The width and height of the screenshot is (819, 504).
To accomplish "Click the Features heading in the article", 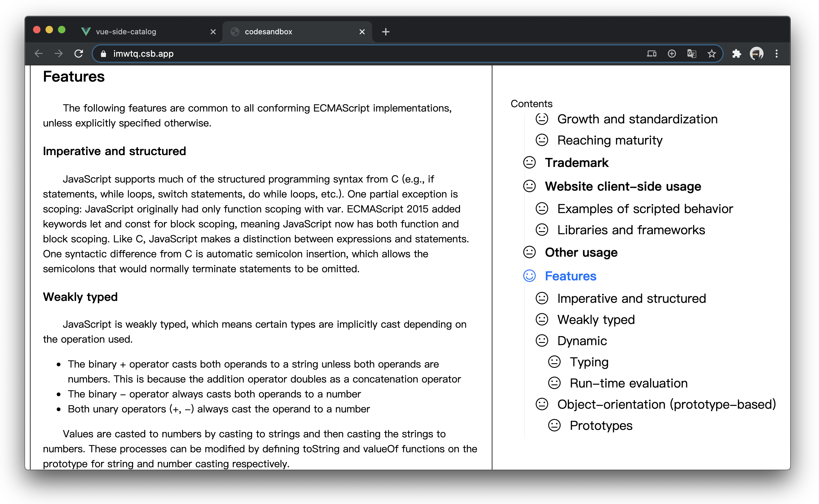I will coord(74,77).
